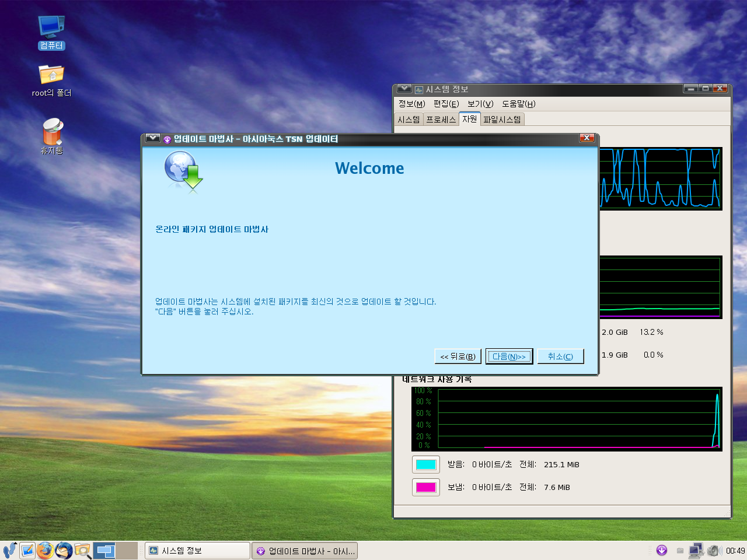This screenshot has width=747, height=560.
Task: Activate 시스템 정보 in the taskbar
Action: (197, 551)
